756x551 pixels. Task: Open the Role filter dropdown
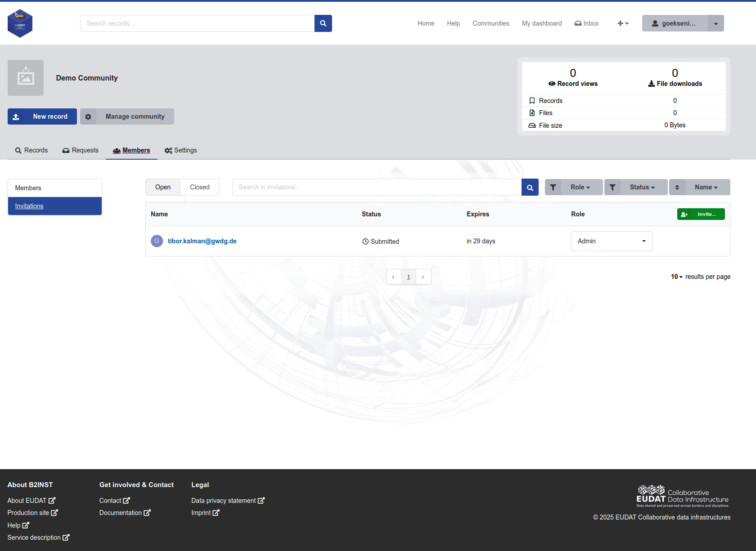574,187
